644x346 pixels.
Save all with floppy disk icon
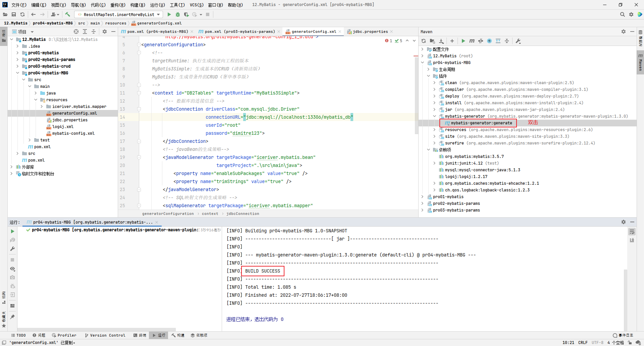14,14
